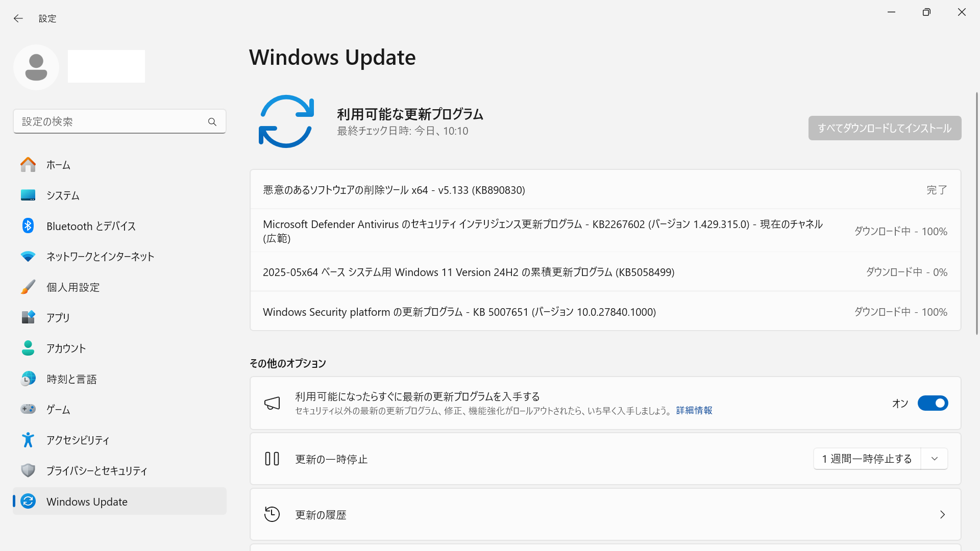Click the ネットワークとインターネット Wi-Fi icon
Screen dimensions: 980x551
click(28, 257)
